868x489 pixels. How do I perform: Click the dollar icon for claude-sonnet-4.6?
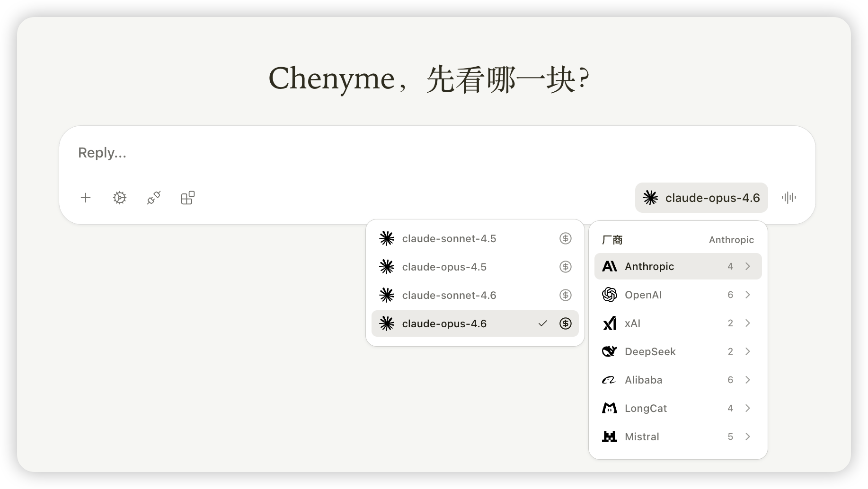point(566,295)
